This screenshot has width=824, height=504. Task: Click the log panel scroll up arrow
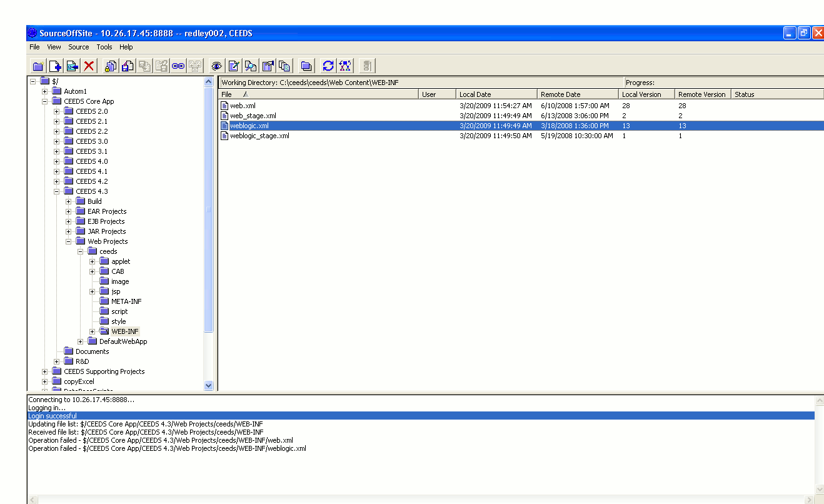(x=820, y=400)
